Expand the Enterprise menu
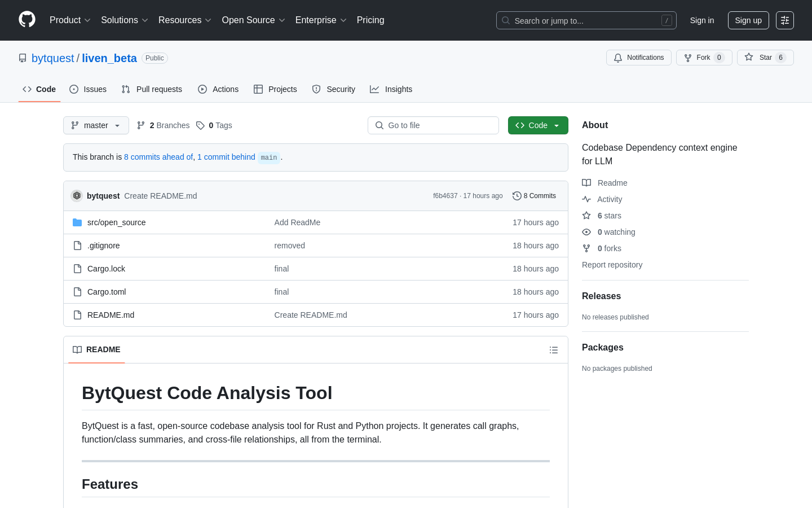812x508 pixels. click(321, 20)
